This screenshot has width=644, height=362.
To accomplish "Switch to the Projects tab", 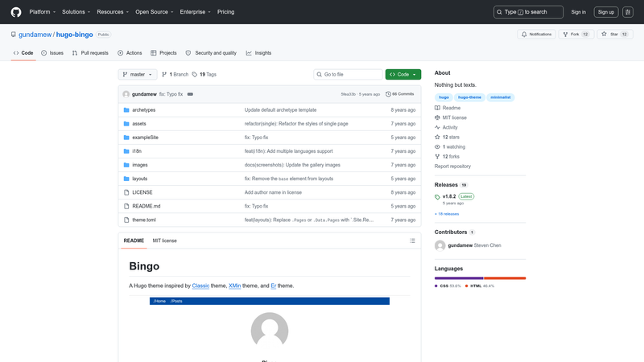I will 163,53.
